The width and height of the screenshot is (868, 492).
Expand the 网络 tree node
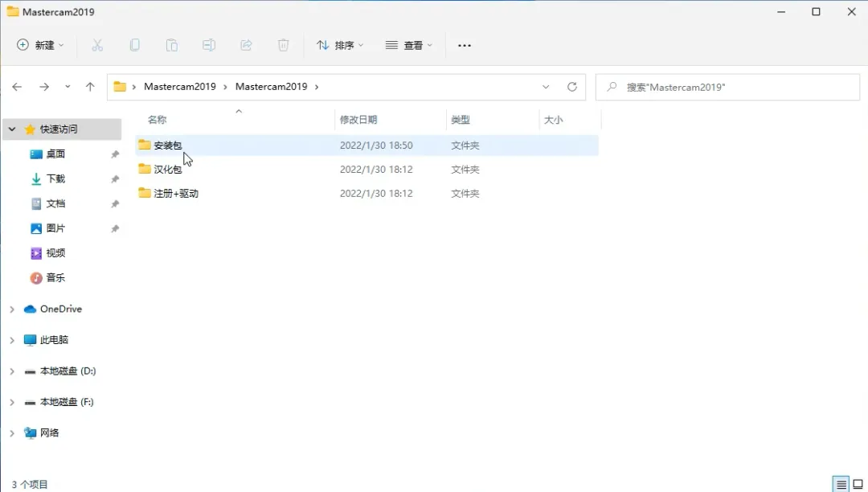point(12,433)
